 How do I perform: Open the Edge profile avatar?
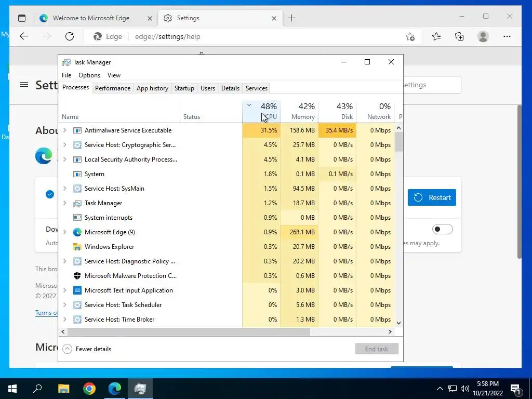tap(483, 36)
